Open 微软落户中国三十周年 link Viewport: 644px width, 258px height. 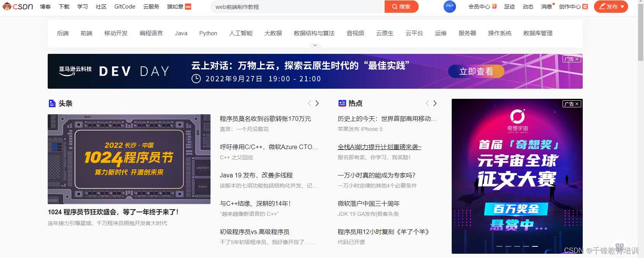tap(369, 203)
